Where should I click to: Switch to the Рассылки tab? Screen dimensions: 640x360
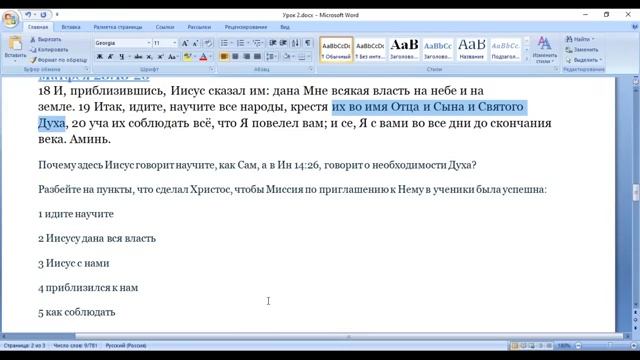[x=199, y=27]
